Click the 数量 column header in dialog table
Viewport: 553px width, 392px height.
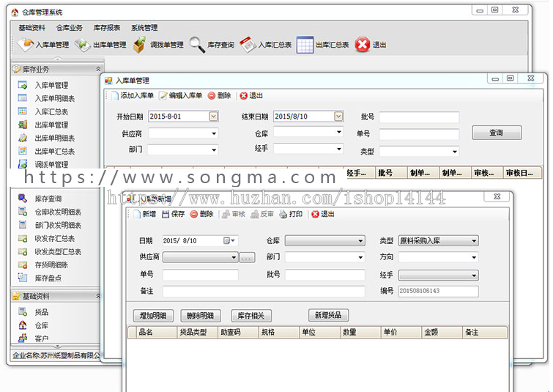click(x=360, y=333)
